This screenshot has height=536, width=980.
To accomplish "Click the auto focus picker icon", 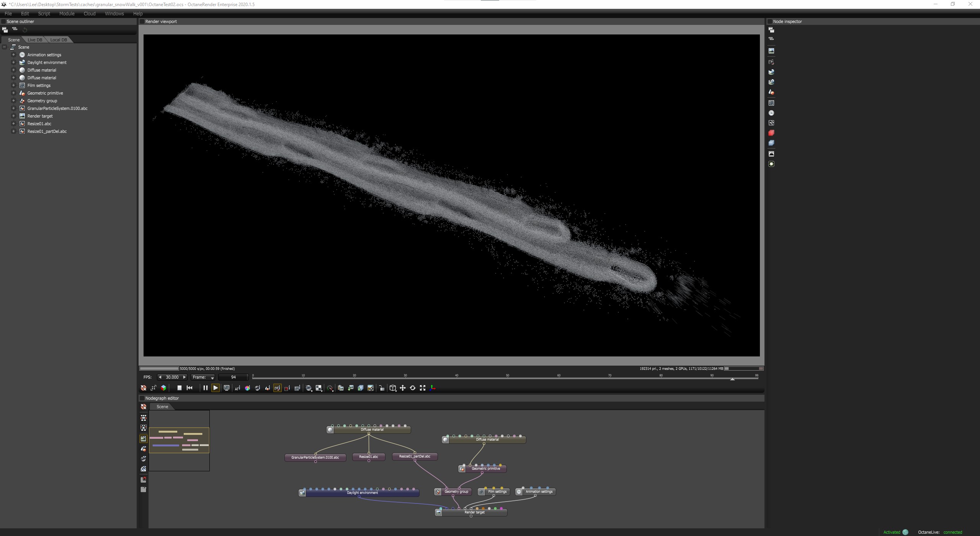I will (x=237, y=388).
